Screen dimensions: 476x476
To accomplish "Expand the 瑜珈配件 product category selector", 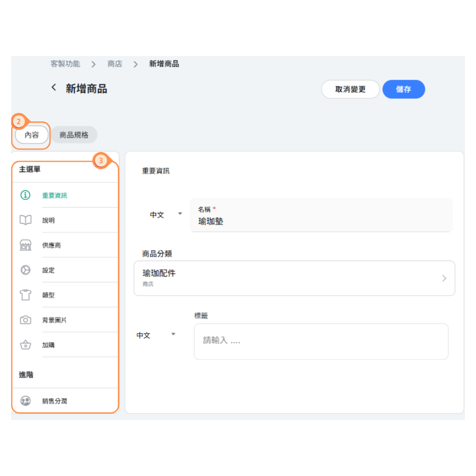I will (294, 278).
